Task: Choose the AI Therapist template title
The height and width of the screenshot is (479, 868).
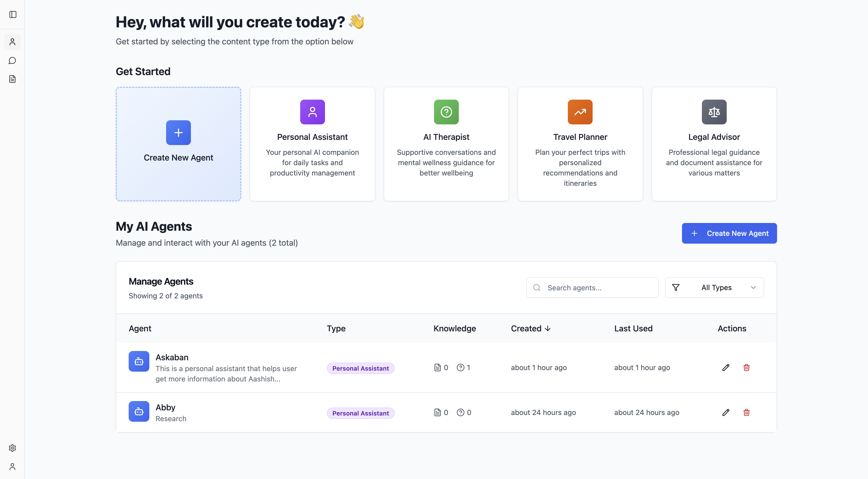Action: click(446, 137)
